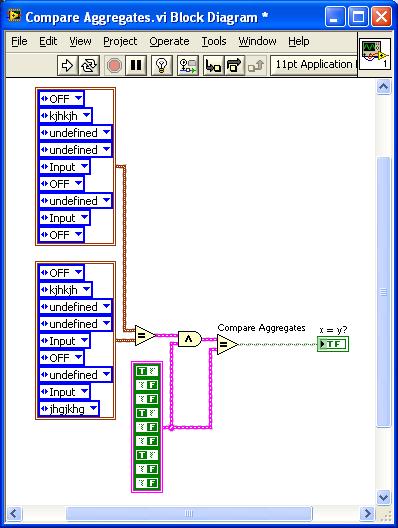Toggle sixth boolean constant in array
The height and width of the screenshot is (528, 398).
(147, 441)
